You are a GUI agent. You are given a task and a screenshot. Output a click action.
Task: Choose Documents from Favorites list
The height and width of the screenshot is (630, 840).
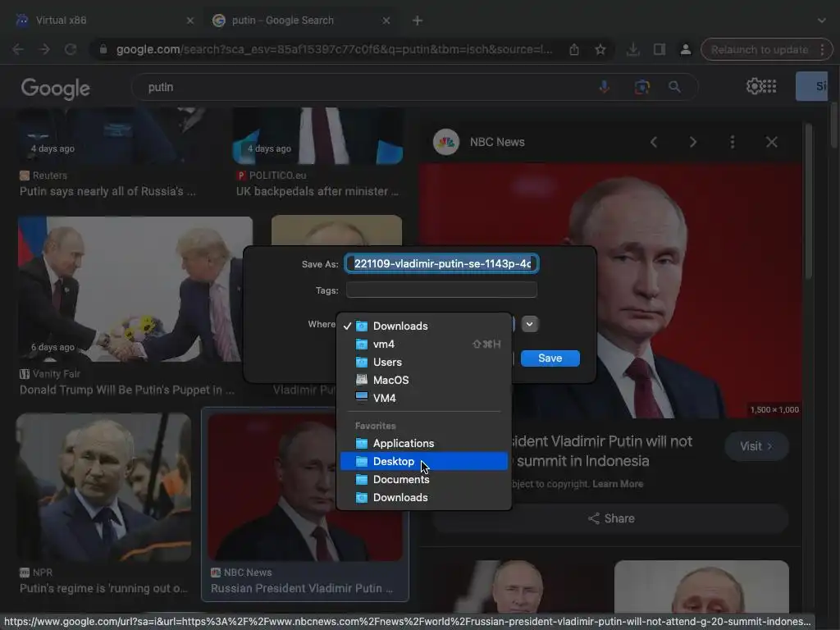click(423, 479)
